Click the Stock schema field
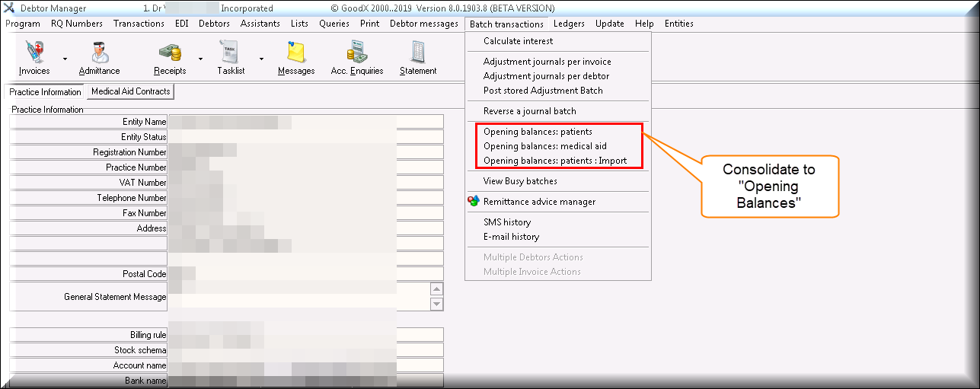Viewport: 980px width, 389px height. [305, 350]
